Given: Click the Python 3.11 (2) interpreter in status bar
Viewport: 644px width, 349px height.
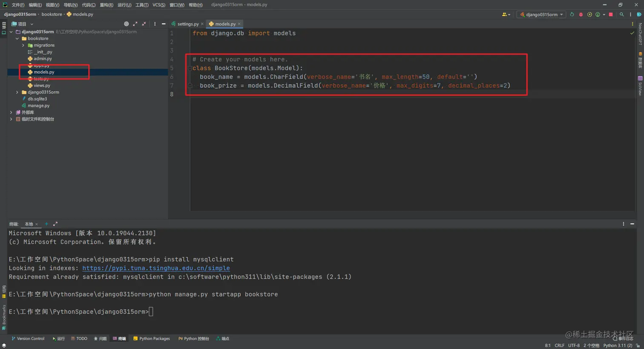Looking at the screenshot, I should tap(618, 346).
